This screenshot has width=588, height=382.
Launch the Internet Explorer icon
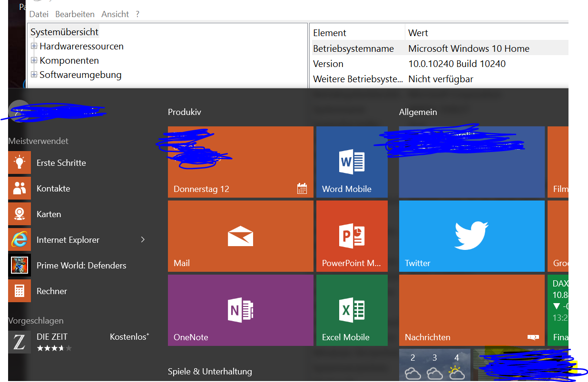[20, 239]
